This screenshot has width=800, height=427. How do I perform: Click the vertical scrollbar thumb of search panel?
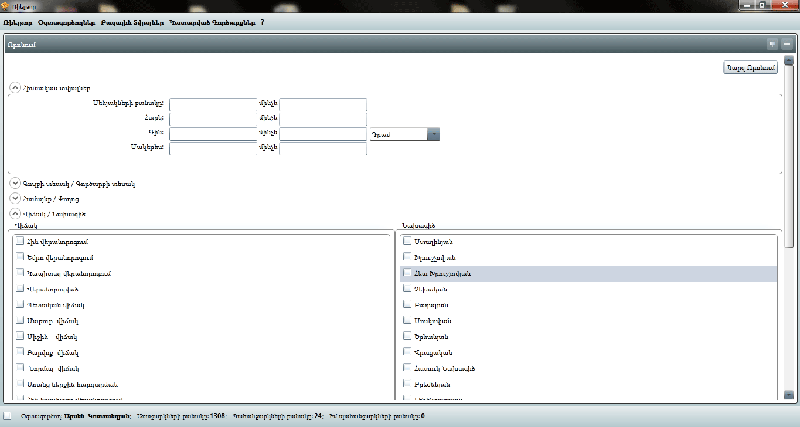(789, 157)
